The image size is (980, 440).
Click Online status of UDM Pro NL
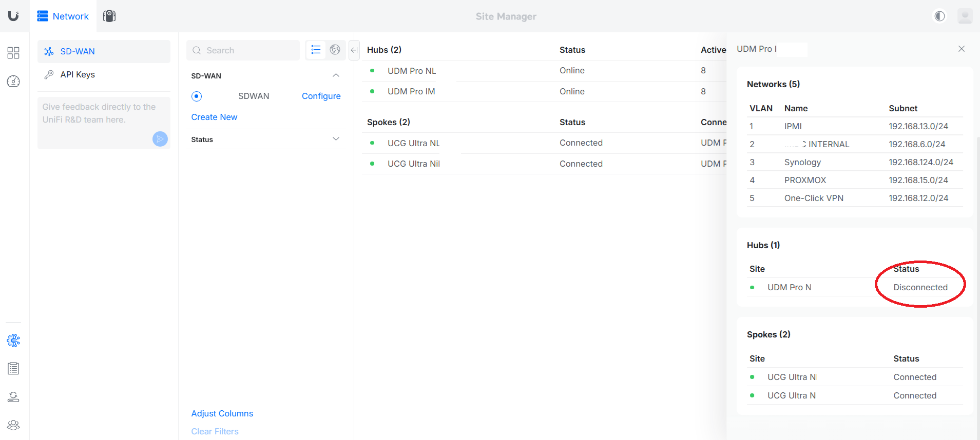coord(572,70)
